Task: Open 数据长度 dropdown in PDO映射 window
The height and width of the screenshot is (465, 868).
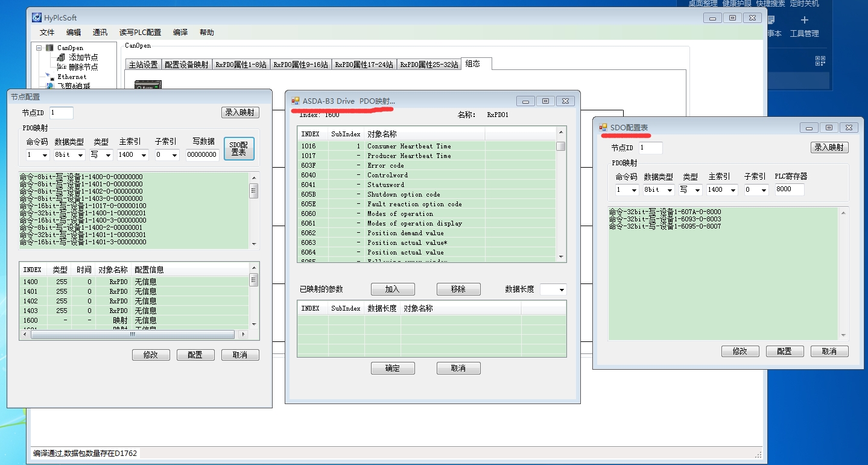Action: (562, 289)
